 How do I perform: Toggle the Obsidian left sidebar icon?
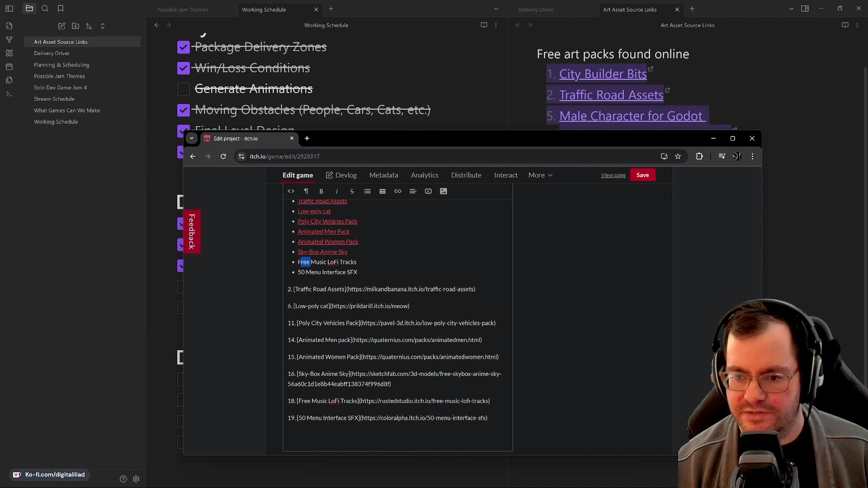click(9, 9)
